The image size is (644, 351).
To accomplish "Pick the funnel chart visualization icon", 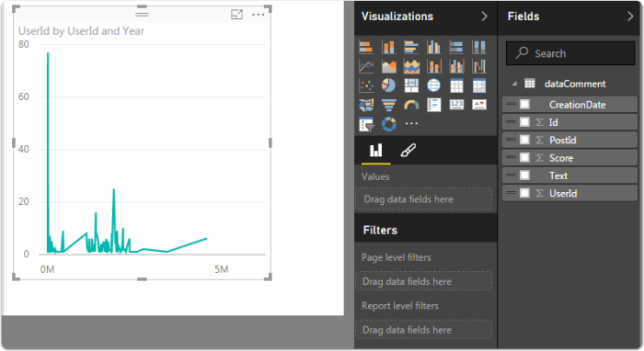I will 388,105.
